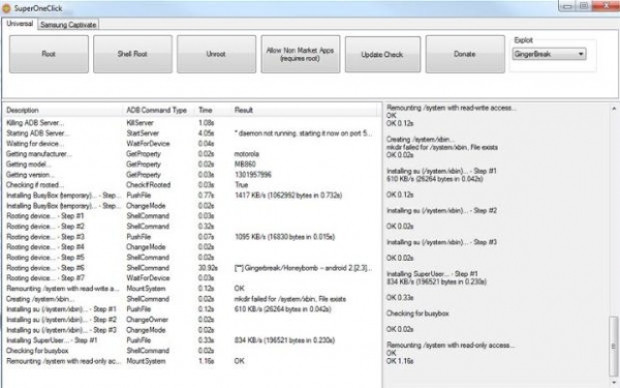Click Allow Non Market Apps button
Viewport: 620px width, 388px height.
click(x=300, y=54)
